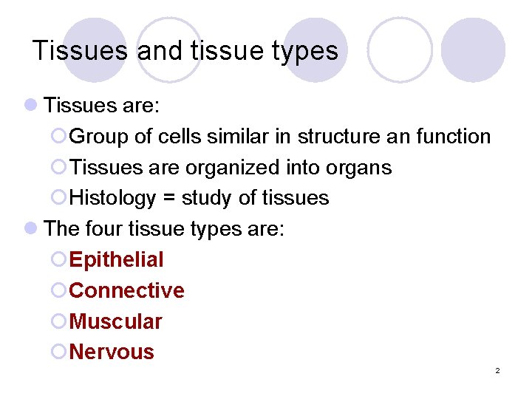The image size is (532, 399).
Task: Click the hollow bullet before 'Histology'
Action: (x=61, y=198)
